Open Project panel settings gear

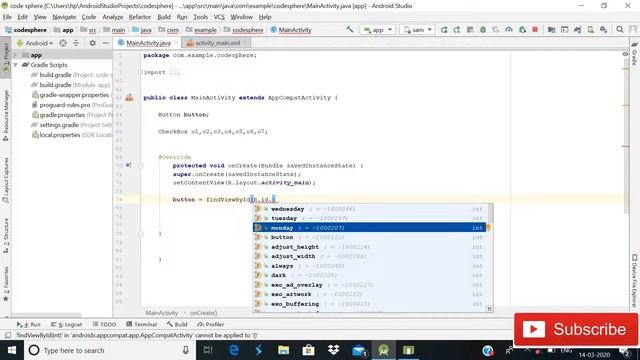[93, 43]
